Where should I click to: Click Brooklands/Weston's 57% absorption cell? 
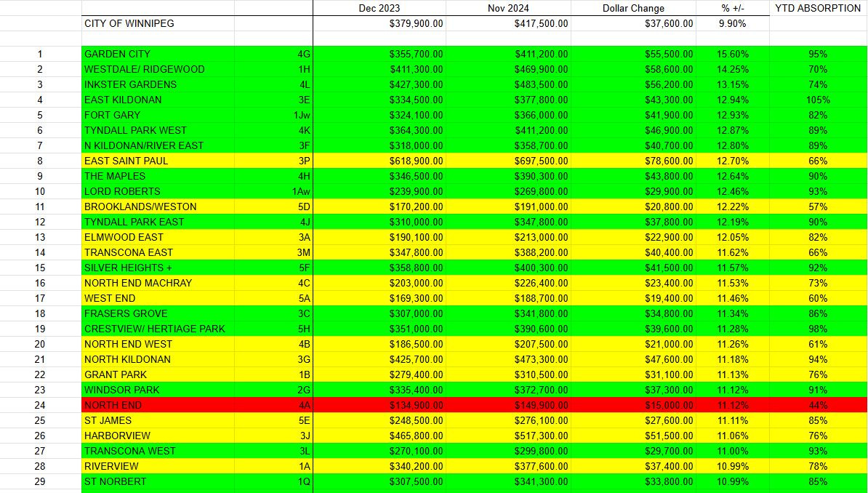coord(818,207)
